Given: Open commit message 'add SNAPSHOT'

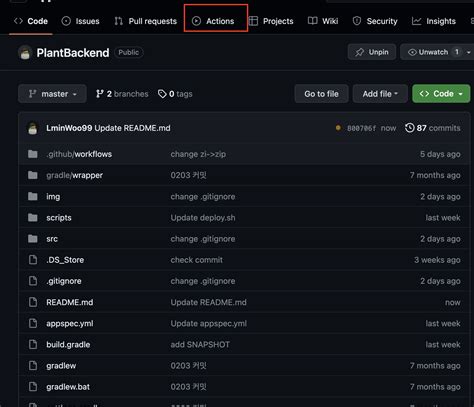Looking at the screenshot, I should (x=200, y=344).
